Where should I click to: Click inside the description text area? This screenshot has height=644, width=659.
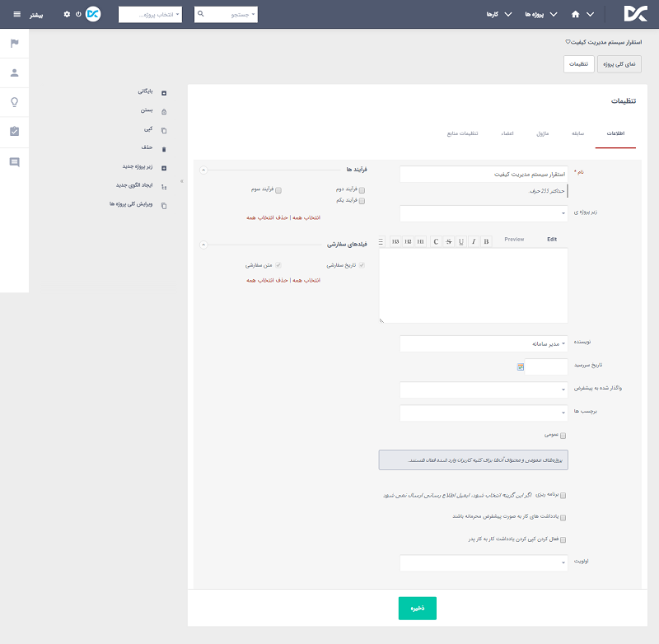474,285
